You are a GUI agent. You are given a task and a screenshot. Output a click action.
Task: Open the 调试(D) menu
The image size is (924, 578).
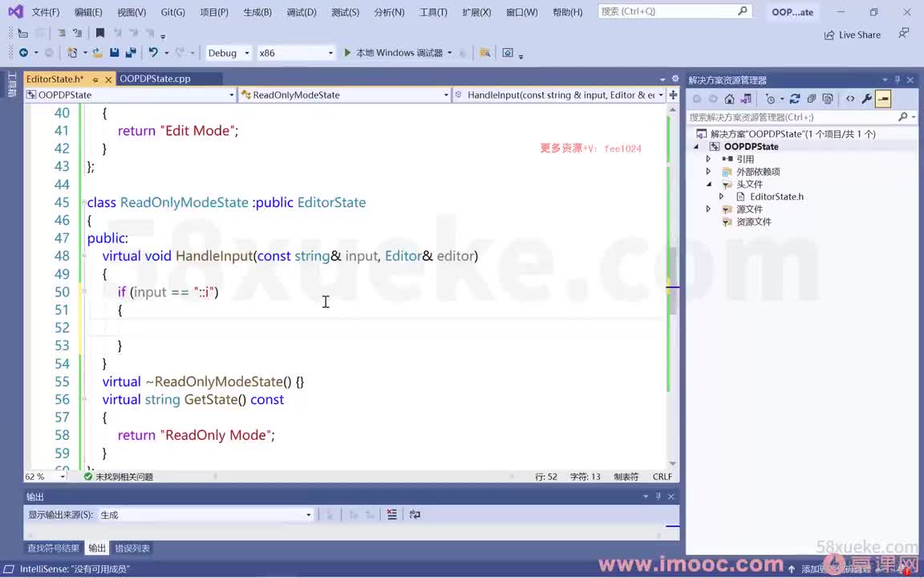click(302, 12)
